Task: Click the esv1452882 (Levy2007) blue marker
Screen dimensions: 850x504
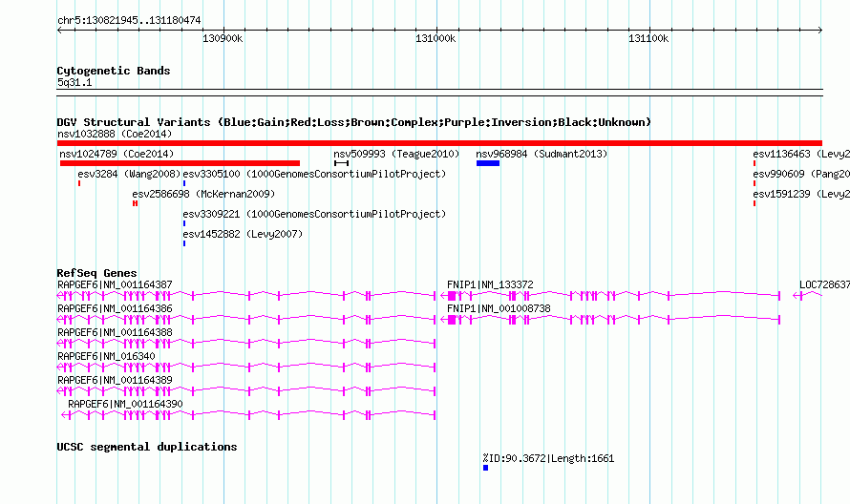Action: 184,243
